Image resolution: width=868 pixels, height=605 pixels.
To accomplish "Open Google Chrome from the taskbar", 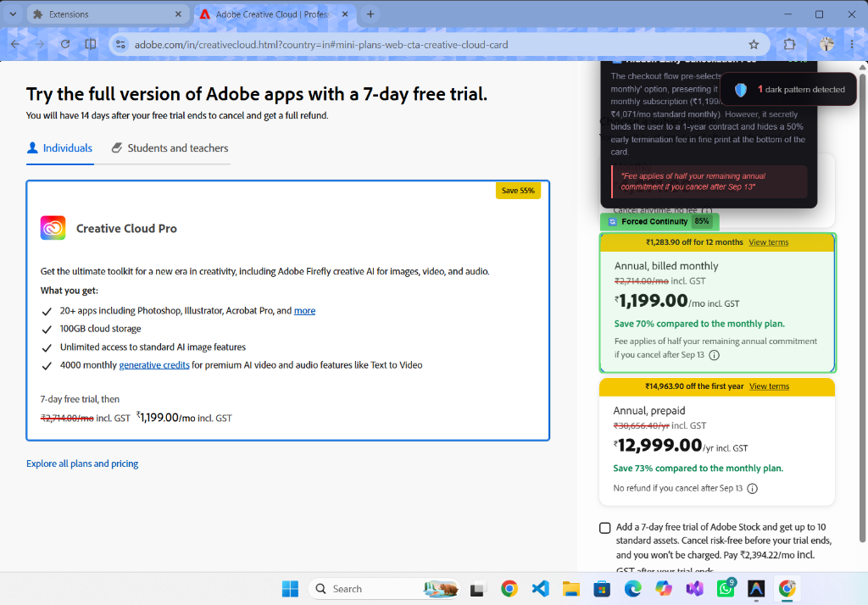I will (x=509, y=589).
